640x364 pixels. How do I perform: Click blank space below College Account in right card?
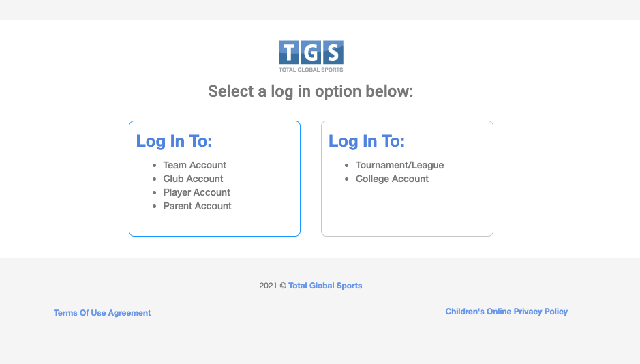(x=407, y=211)
